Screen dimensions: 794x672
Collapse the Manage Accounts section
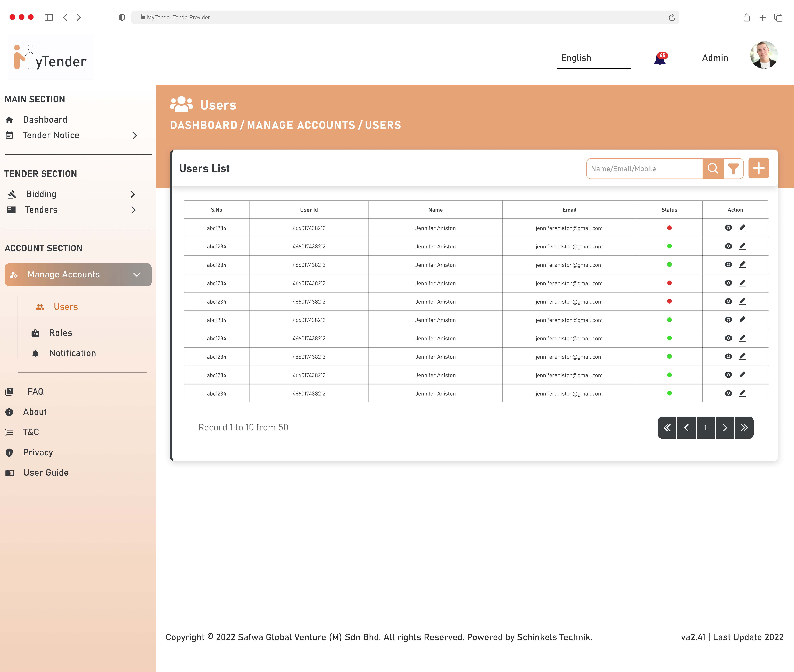[x=137, y=274]
